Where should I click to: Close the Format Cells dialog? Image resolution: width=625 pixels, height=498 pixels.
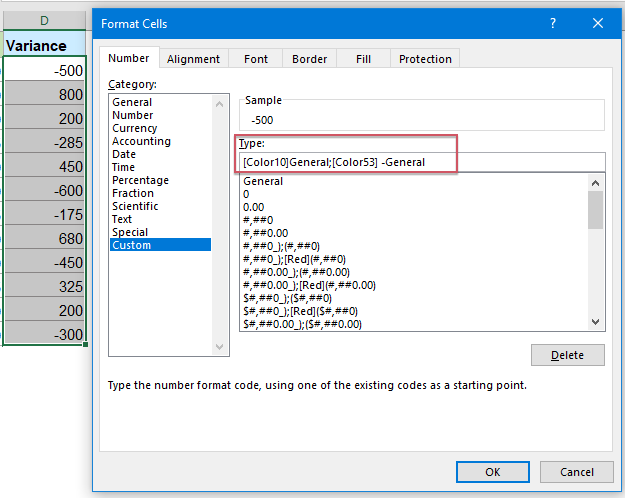[598, 22]
